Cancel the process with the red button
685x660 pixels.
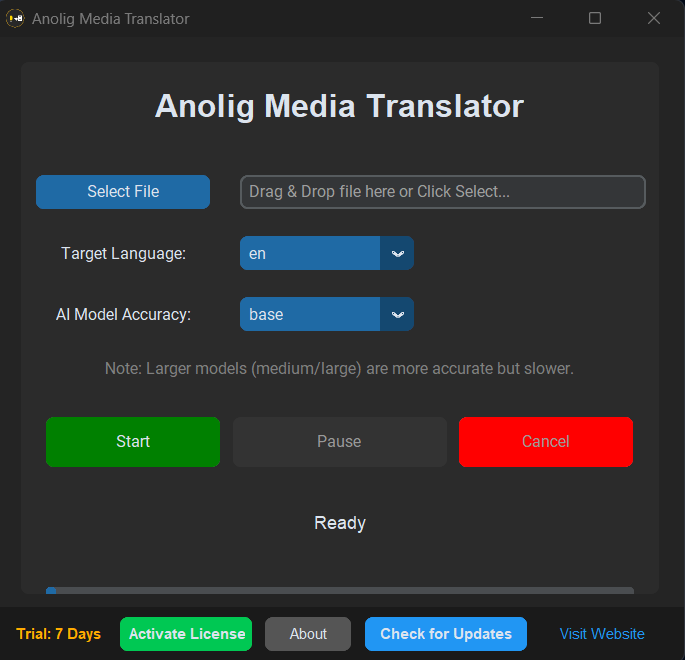[546, 442]
